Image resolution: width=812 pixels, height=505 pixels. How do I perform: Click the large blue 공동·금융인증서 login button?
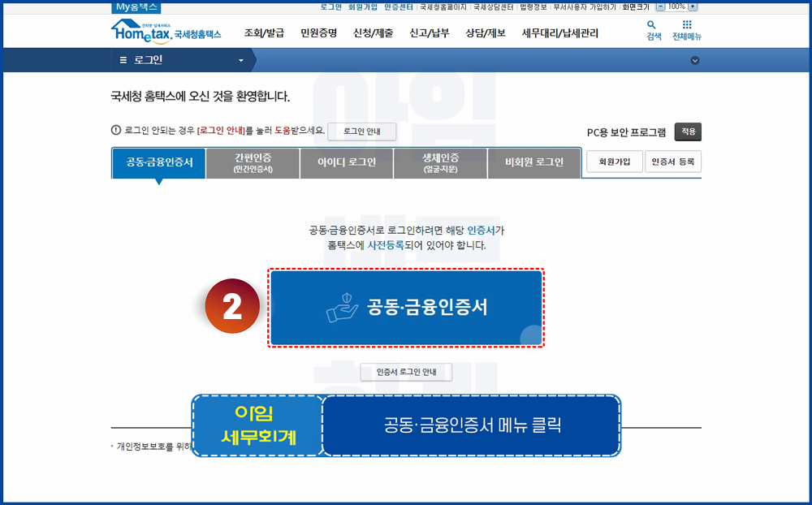406,308
